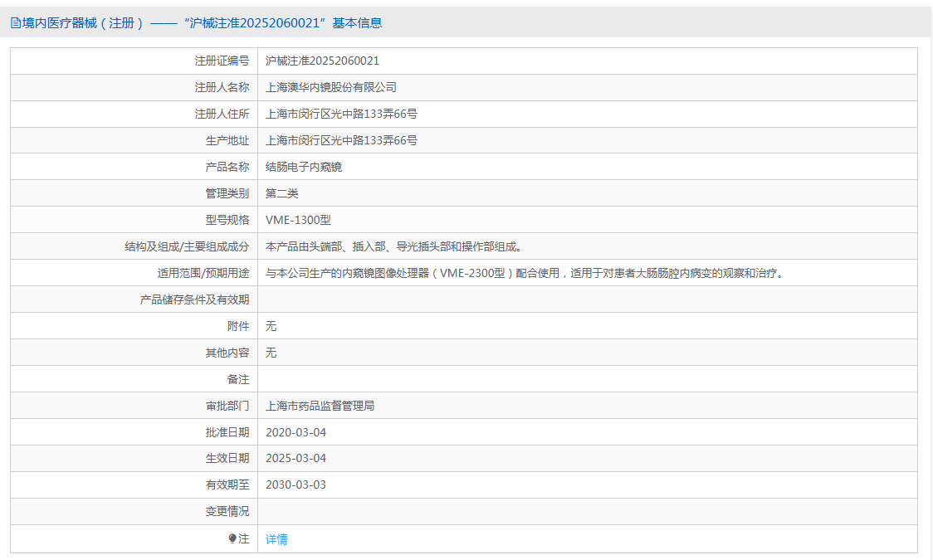Image resolution: width=933 pixels, height=560 pixels.
Task: Select approving department 上海市药品监督管理局
Action: (320, 406)
